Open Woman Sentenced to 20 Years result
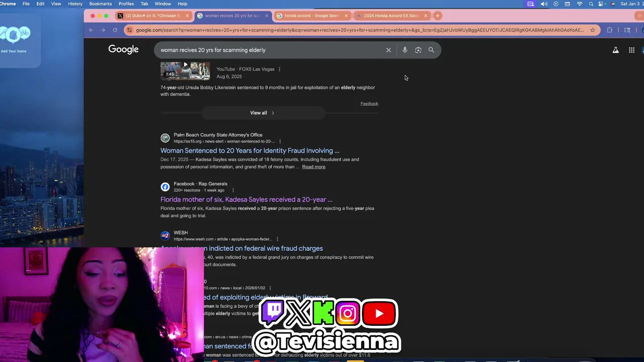644x362 pixels. click(x=250, y=150)
